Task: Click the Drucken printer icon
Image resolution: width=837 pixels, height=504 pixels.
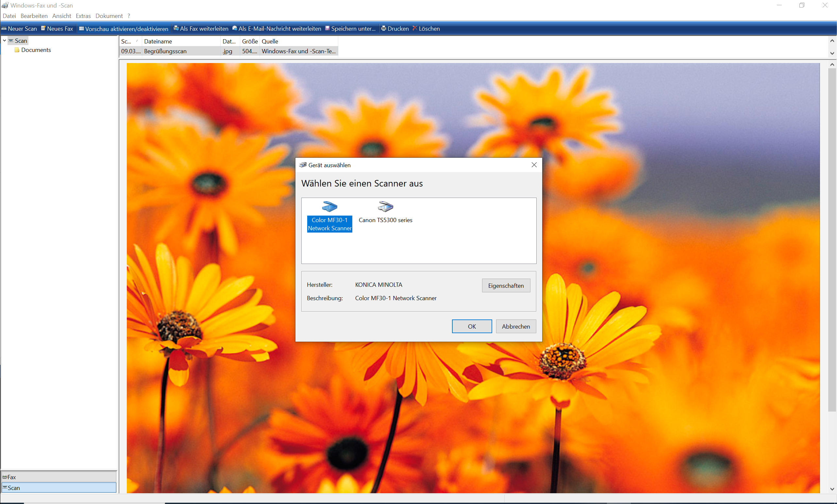Action: click(x=383, y=28)
